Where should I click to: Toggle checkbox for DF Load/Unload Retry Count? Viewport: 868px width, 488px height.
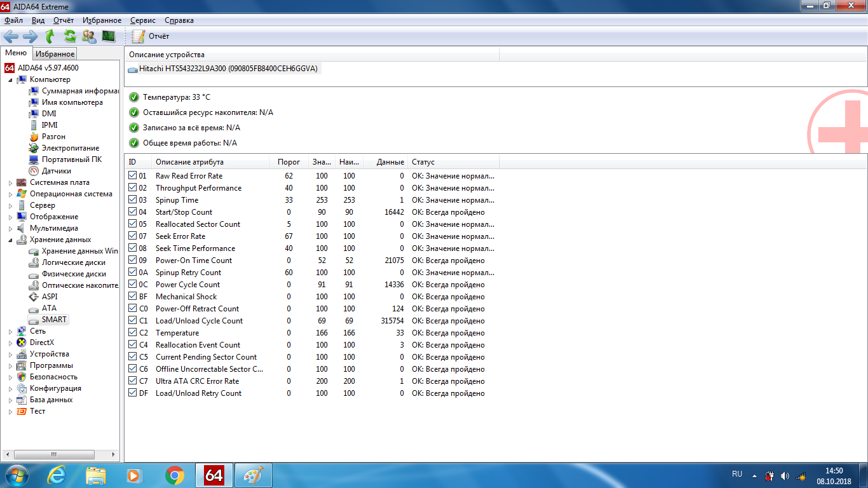click(x=132, y=393)
